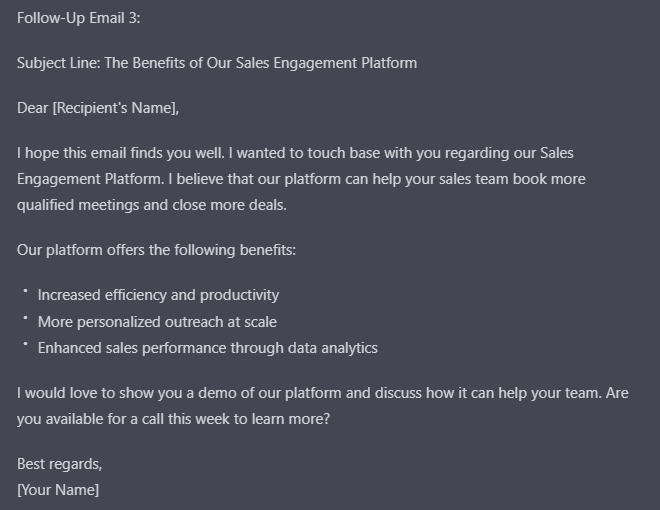Click the bullet dot before 'Increased efficiency'
Screen dimensions: 660x510
(x=25, y=291)
